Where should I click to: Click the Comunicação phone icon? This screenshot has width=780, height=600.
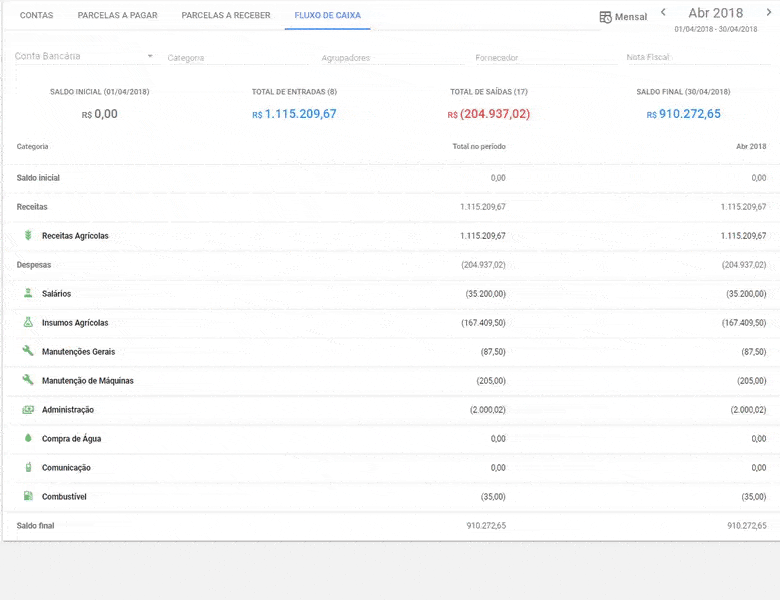point(28,468)
